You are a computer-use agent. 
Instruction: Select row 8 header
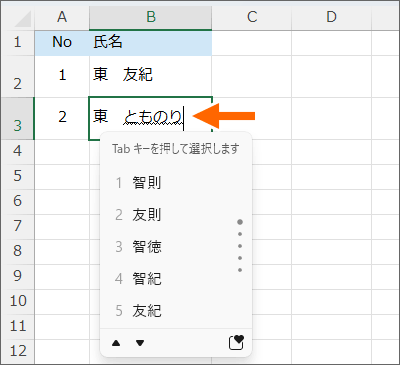(17, 252)
